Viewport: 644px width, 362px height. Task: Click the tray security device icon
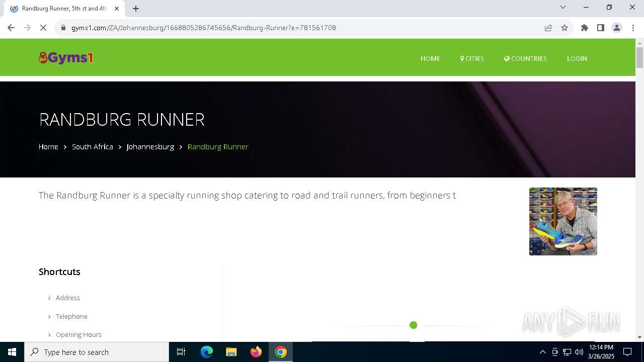pyautogui.click(x=555, y=352)
